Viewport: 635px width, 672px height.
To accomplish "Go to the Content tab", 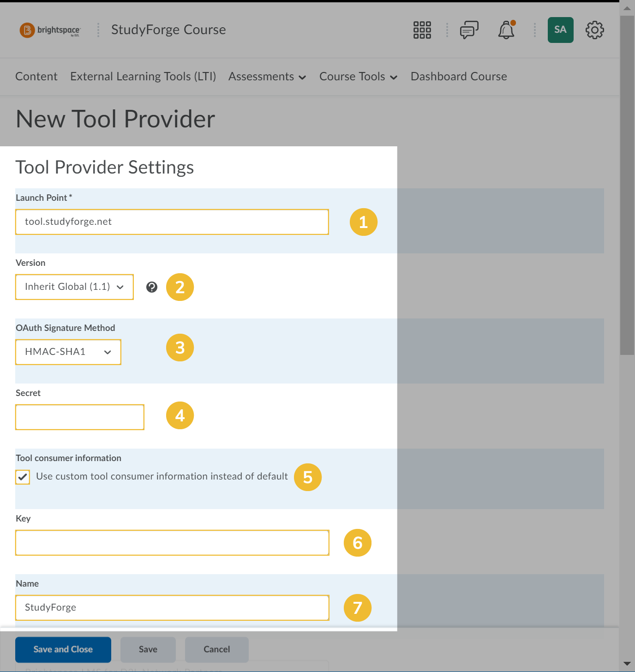I will (x=36, y=77).
